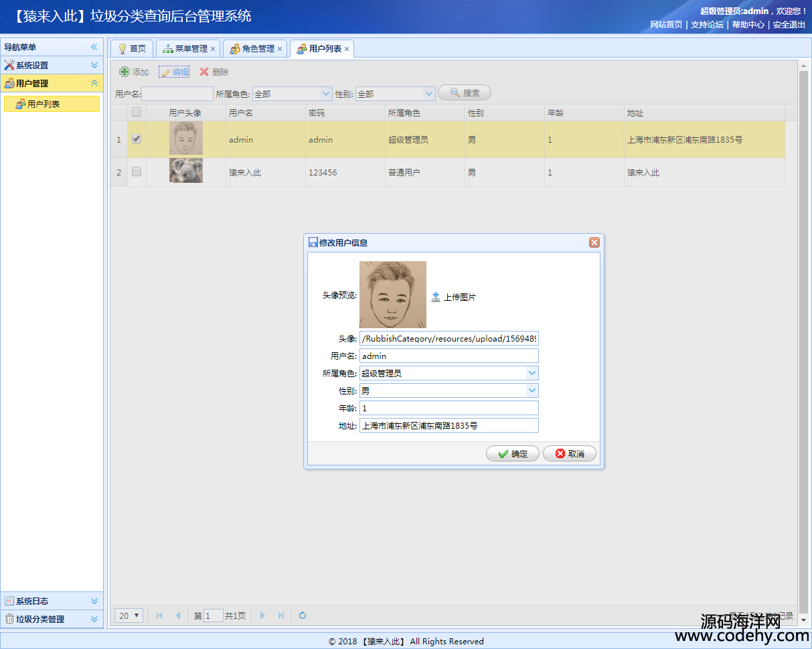Screen dimensions: 812x649
Task: Close the 菜单管理 tab
Action: [x=213, y=49]
